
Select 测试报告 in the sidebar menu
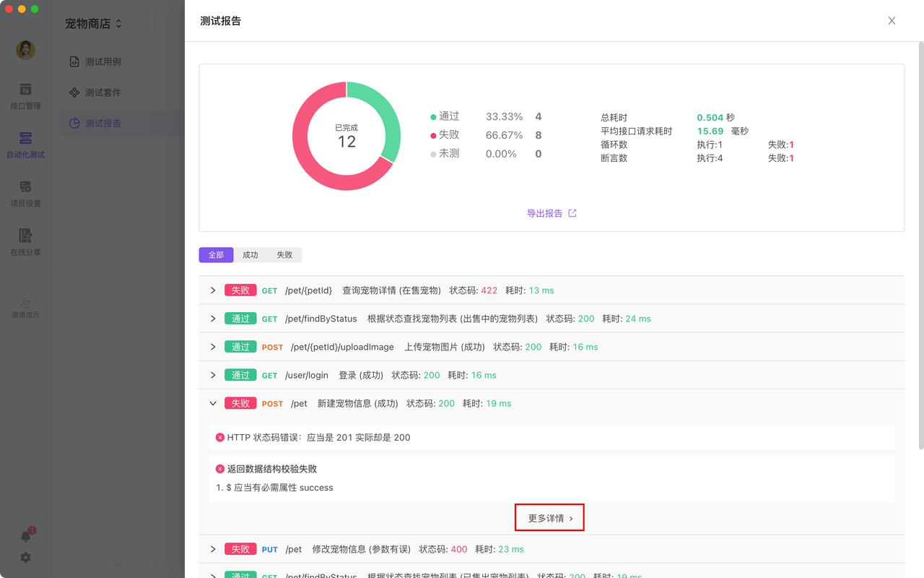tap(103, 123)
